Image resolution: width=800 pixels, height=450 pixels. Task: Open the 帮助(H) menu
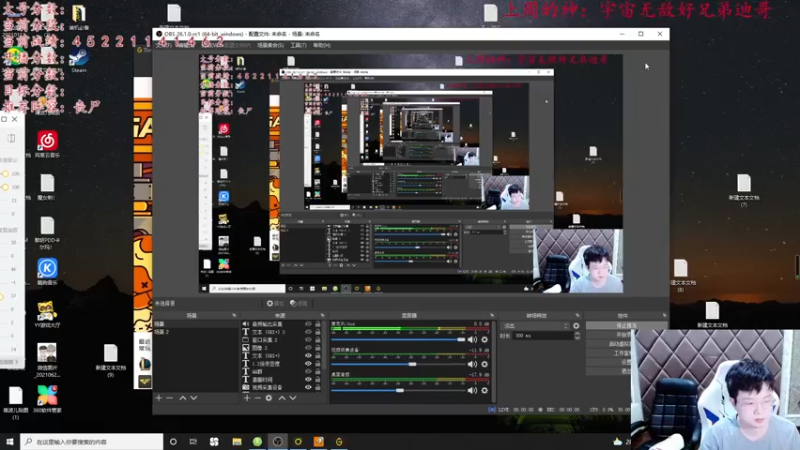[x=322, y=45]
